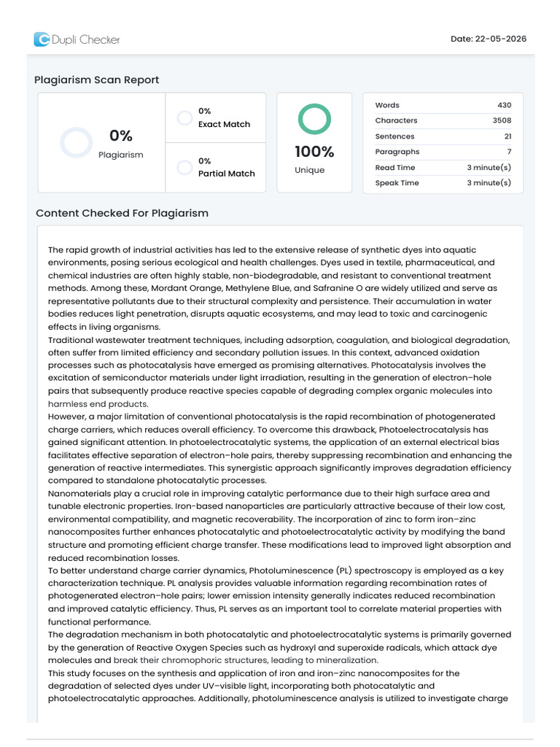Click the paragraph starting with 'Nanomaterials play'
The image size is (560, 747).
(279, 525)
